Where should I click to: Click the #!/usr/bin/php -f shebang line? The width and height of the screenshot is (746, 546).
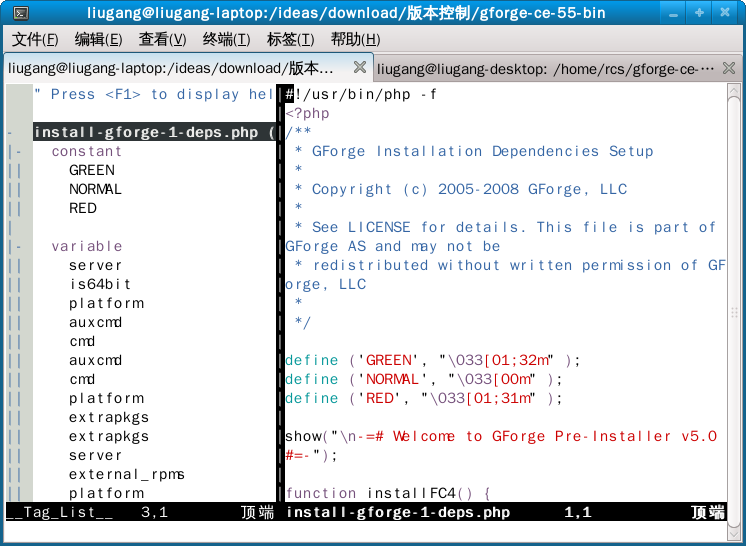pos(361,94)
